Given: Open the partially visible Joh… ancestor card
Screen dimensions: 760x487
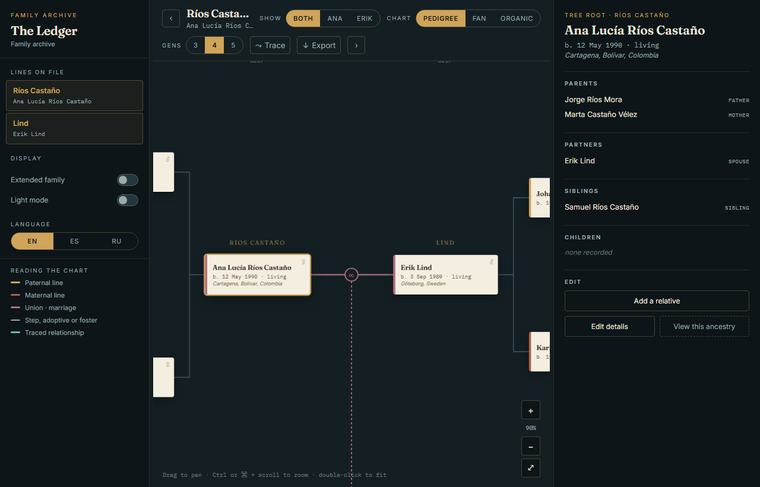Looking at the screenshot, I should click(539, 198).
